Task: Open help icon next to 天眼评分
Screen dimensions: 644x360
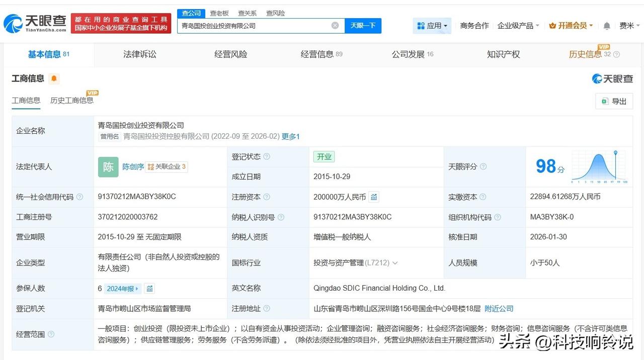Action: tap(484, 166)
